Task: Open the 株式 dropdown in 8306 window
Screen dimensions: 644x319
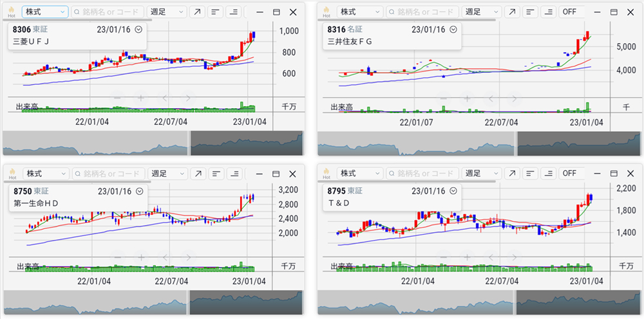Action: tap(45, 12)
